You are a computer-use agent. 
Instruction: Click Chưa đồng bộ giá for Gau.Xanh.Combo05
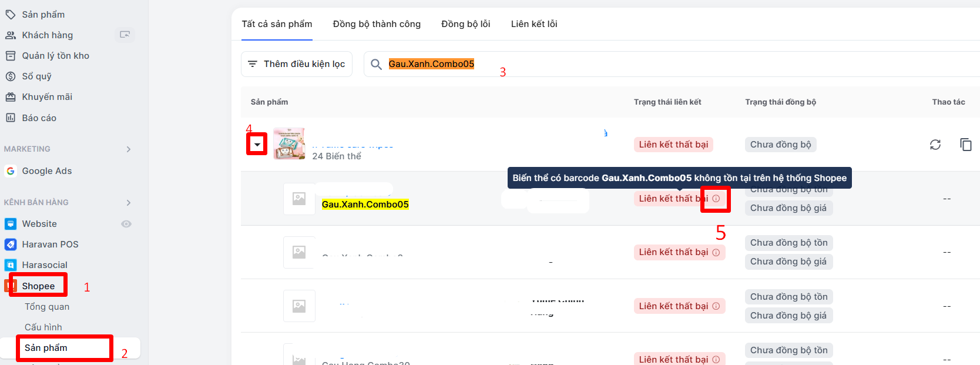pos(788,208)
